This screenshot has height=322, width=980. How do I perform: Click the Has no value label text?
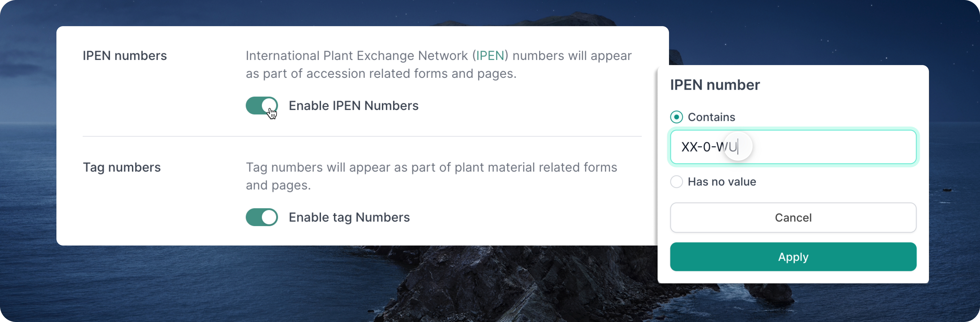point(722,181)
